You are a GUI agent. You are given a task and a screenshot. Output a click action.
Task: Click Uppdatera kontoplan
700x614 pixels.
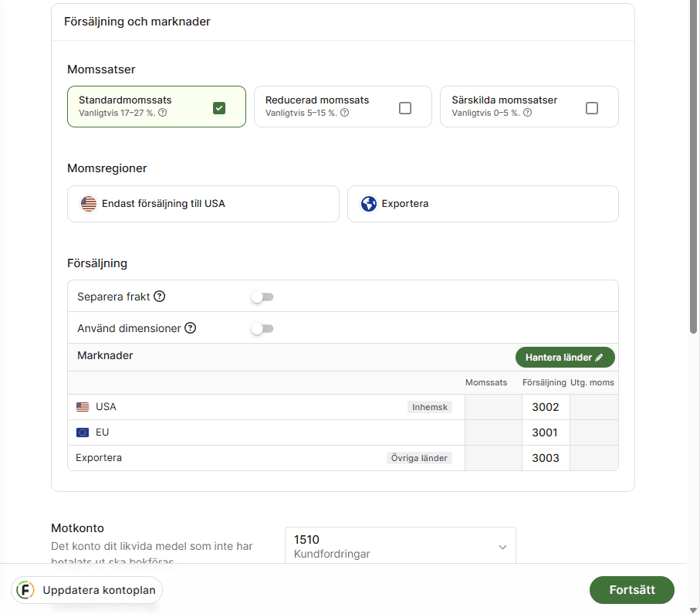point(97,590)
